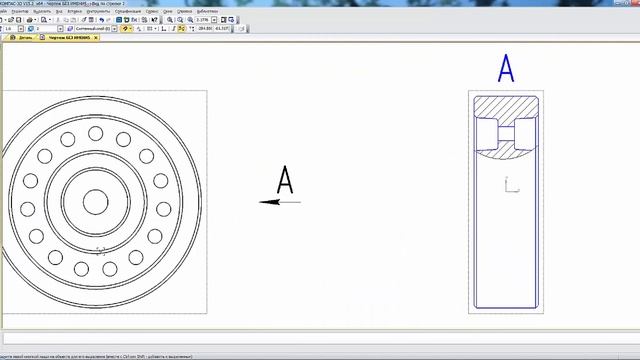
Task: Click the Print icon
Action: [29, 20]
